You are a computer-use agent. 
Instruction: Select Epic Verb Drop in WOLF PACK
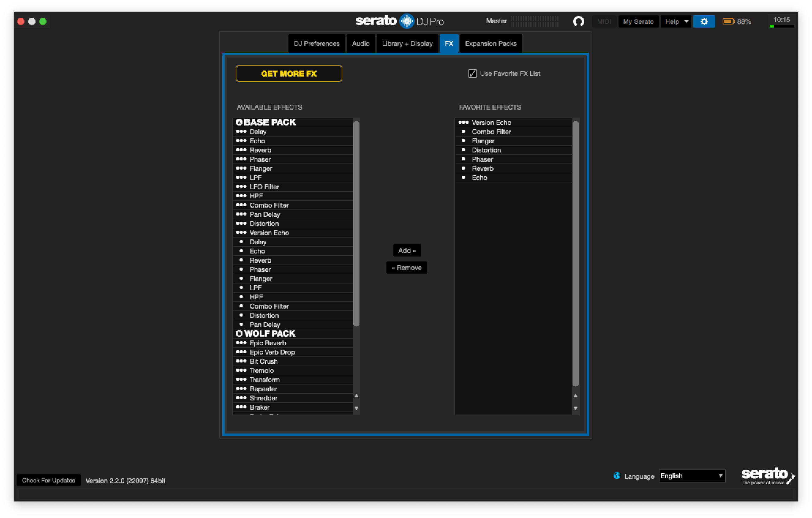293,352
